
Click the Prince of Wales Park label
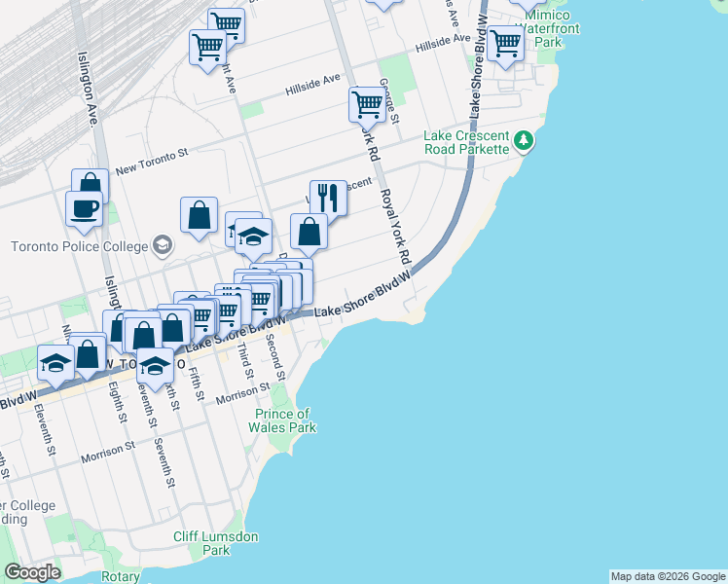click(x=282, y=420)
